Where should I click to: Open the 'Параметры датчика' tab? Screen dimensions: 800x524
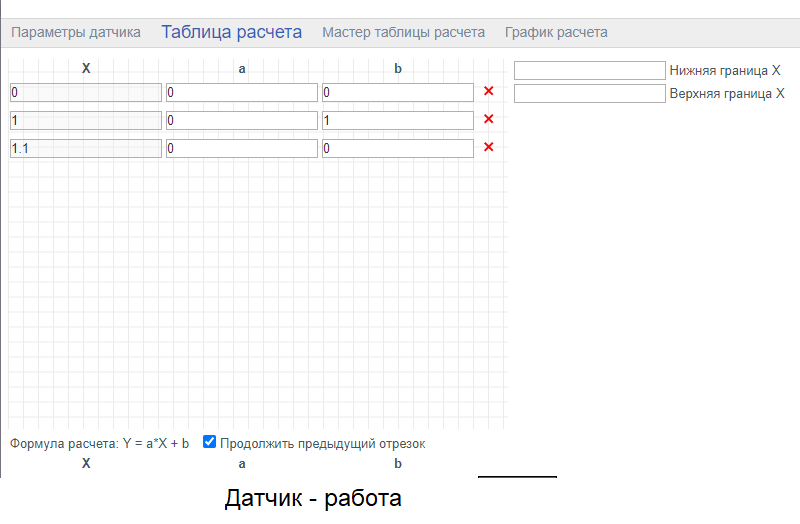coord(76,32)
